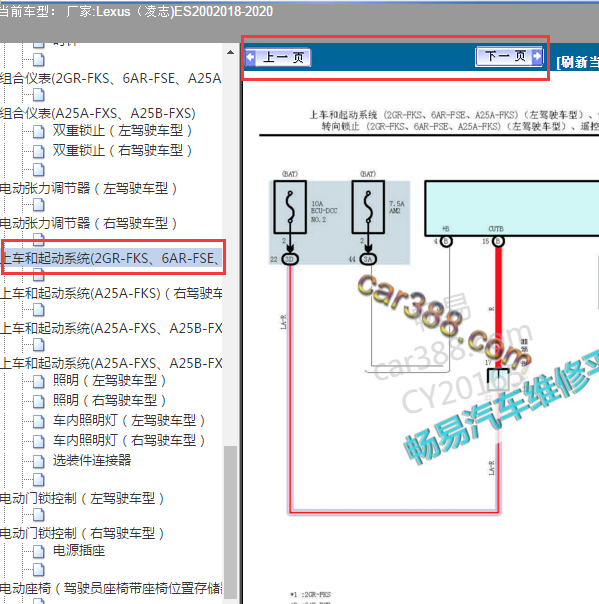Click tree scrollbar up arrow
The width and height of the screenshot is (599, 604).
tap(230, 52)
